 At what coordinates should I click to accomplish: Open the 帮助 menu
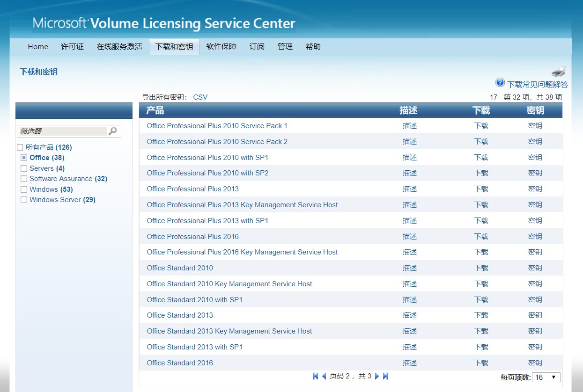click(x=313, y=46)
